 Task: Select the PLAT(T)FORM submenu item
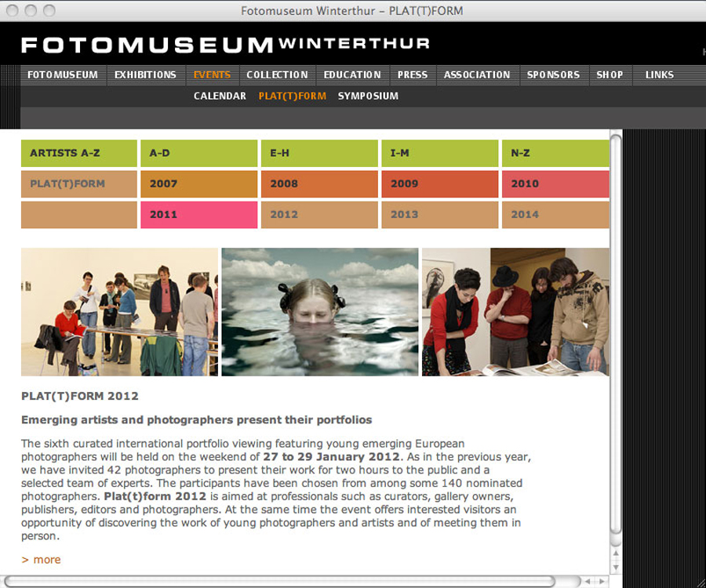293,96
